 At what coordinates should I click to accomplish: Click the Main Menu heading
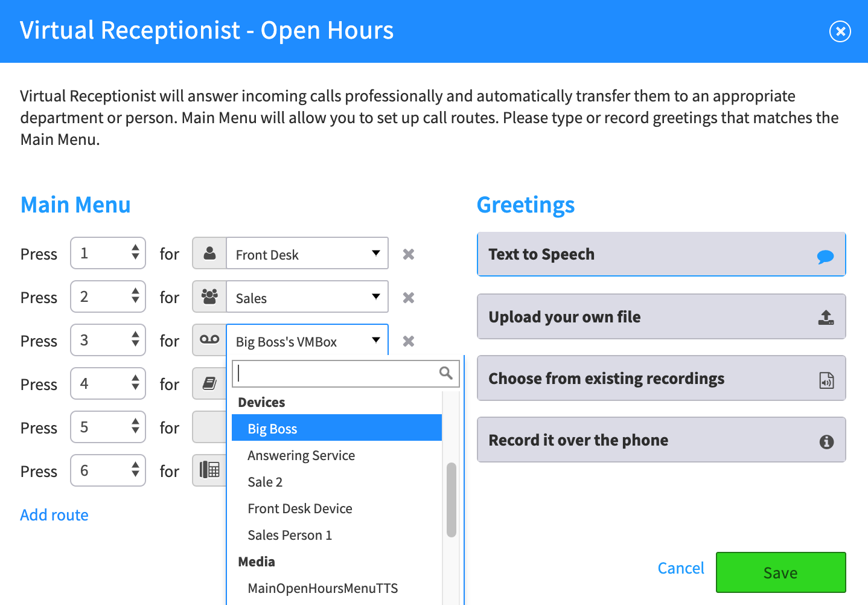tap(75, 205)
